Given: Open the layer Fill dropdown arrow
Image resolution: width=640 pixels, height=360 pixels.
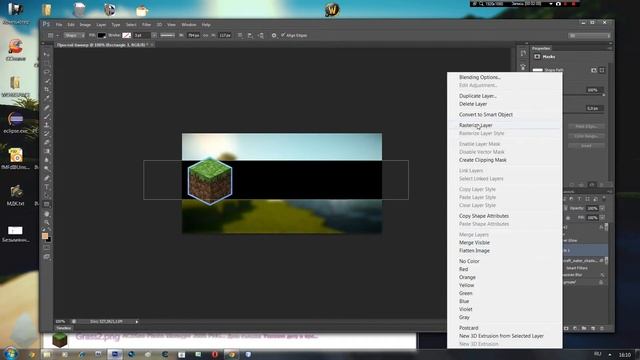Looking at the screenshot, I should (x=602, y=218).
